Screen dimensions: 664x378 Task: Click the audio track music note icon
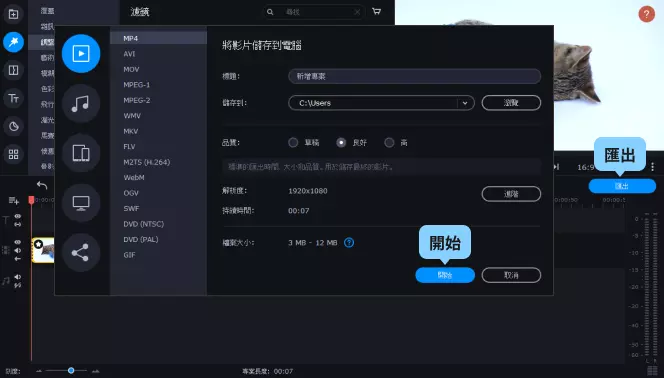click(6, 281)
